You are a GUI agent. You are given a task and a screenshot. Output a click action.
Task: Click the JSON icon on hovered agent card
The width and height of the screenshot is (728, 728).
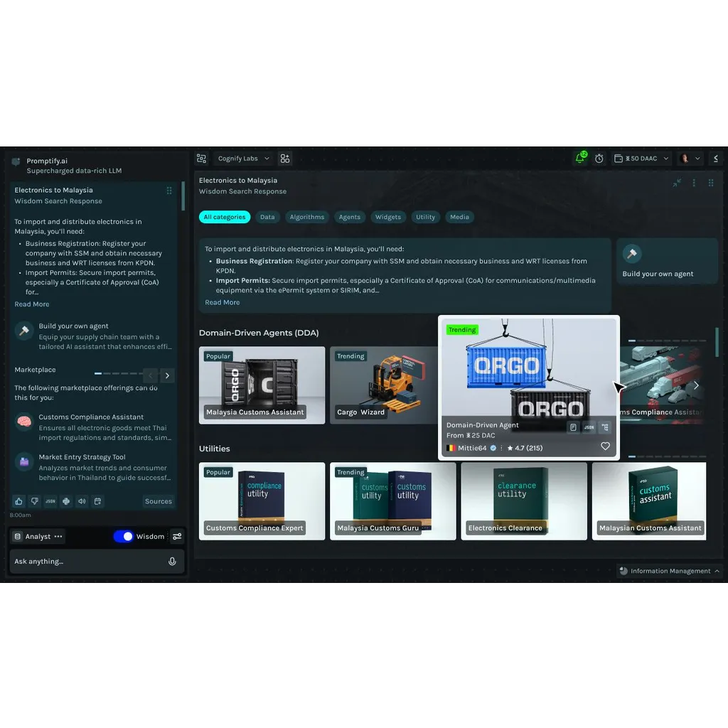point(589,427)
